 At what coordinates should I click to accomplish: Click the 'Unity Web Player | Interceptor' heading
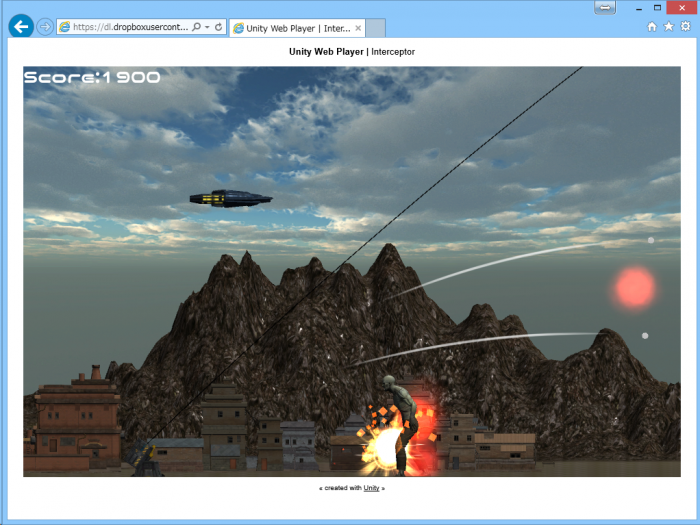[352, 52]
